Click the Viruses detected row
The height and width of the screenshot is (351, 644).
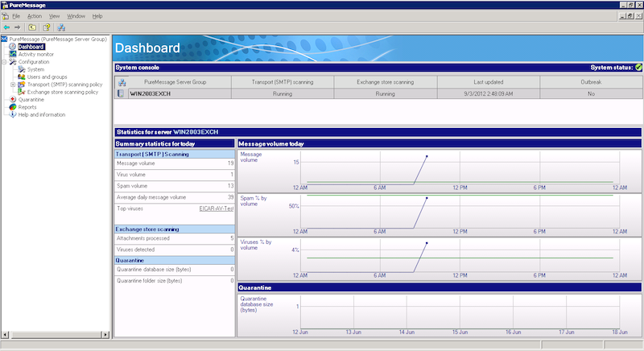(175, 250)
